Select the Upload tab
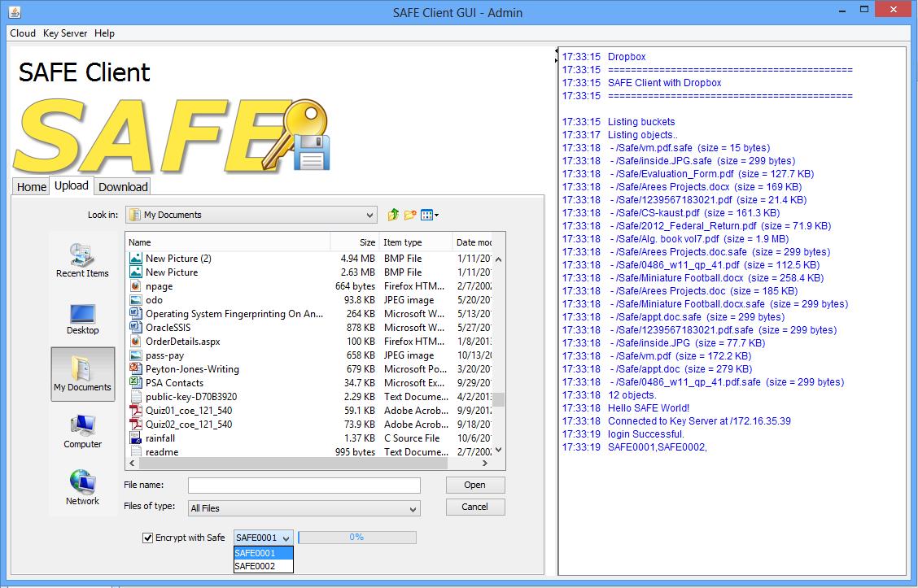Image resolution: width=918 pixels, height=588 pixels. click(72, 185)
